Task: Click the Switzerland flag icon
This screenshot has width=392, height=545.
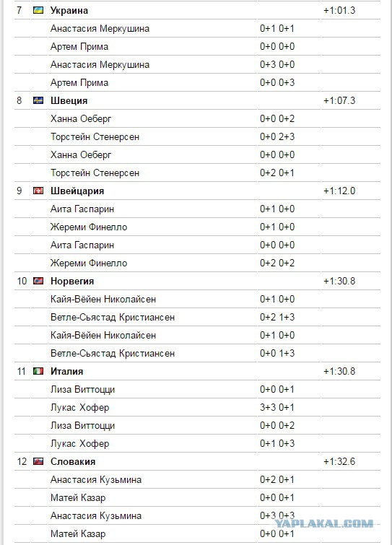Action: click(x=38, y=191)
